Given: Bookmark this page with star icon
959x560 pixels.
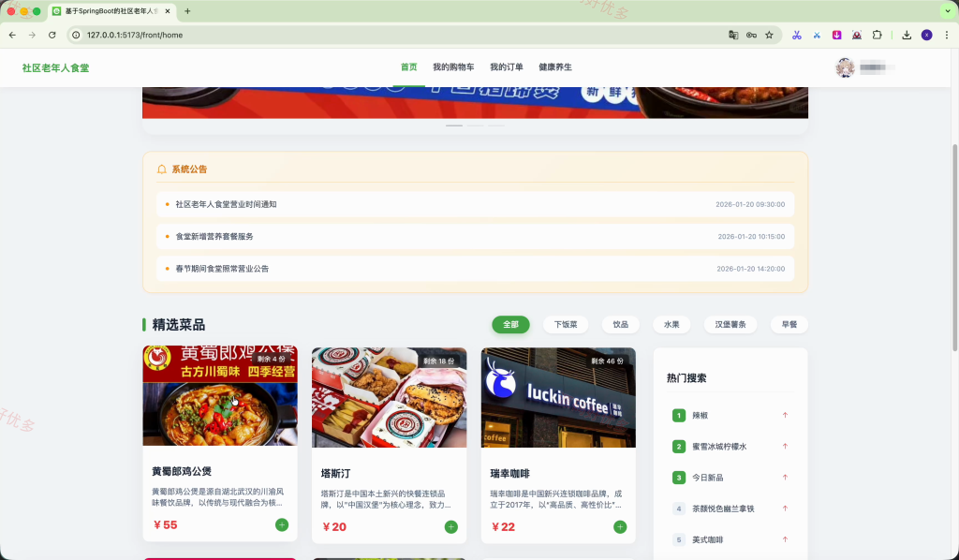Looking at the screenshot, I should coord(770,35).
